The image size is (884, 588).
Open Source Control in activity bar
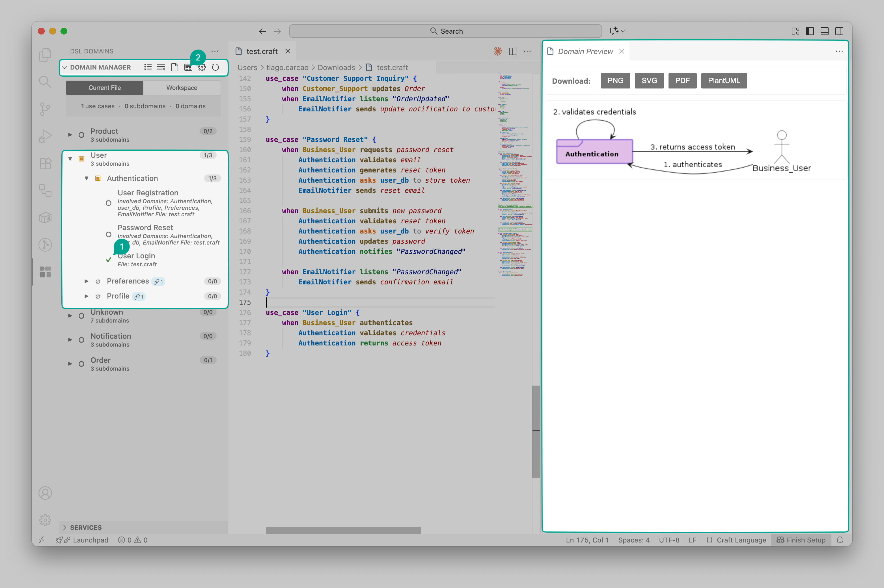[45, 109]
